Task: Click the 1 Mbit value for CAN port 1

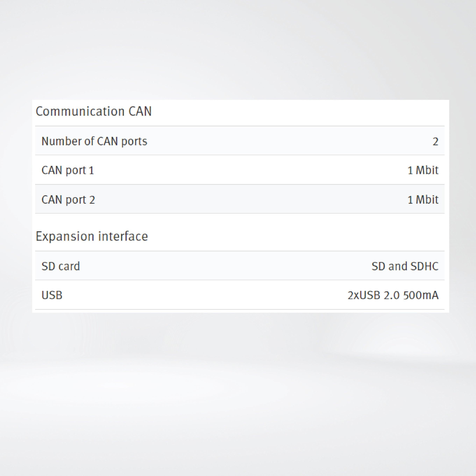Action: (423, 170)
